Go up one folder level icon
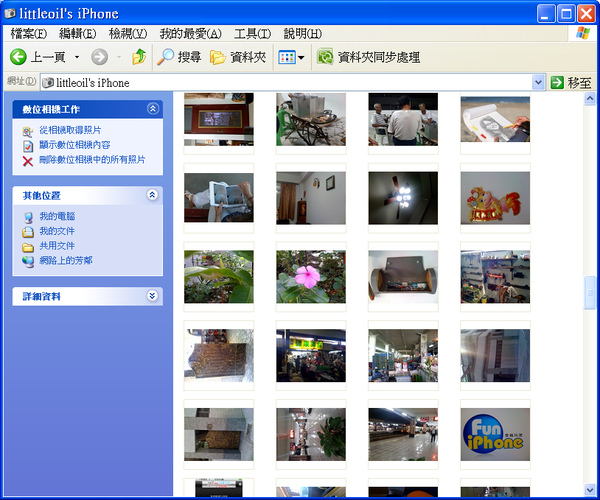This screenshot has width=600, height=500. click(x=139, y=57)
